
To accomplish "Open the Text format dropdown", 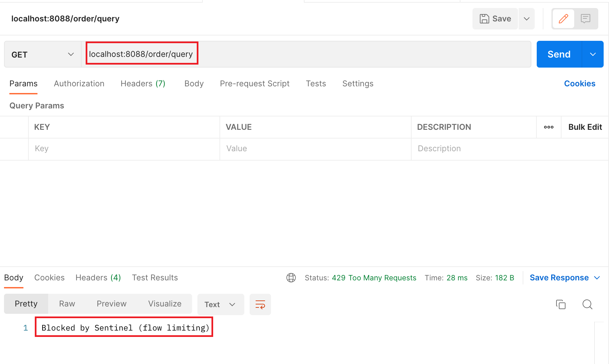I will tap(221, 304).
